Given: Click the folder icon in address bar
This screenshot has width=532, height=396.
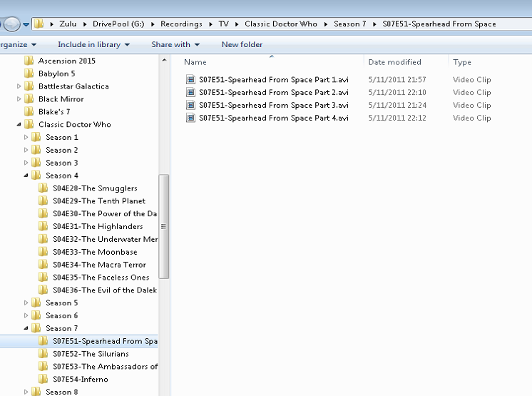Looking at the screenshot, I should tap(39, 24).
